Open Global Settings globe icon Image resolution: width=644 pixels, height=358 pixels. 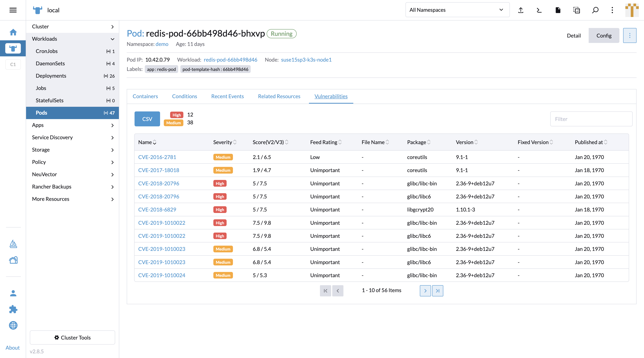click(13, 326)
